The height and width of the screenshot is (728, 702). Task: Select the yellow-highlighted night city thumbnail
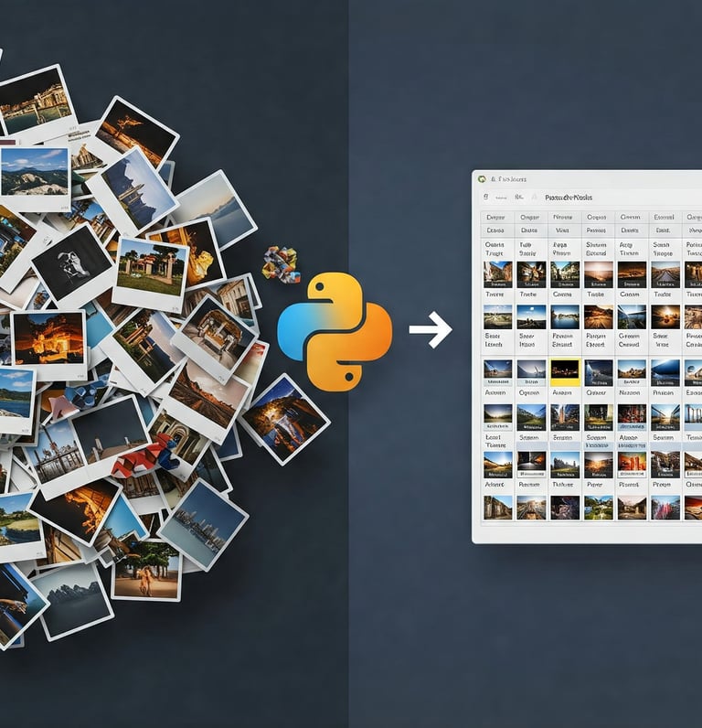pos(565,372)
